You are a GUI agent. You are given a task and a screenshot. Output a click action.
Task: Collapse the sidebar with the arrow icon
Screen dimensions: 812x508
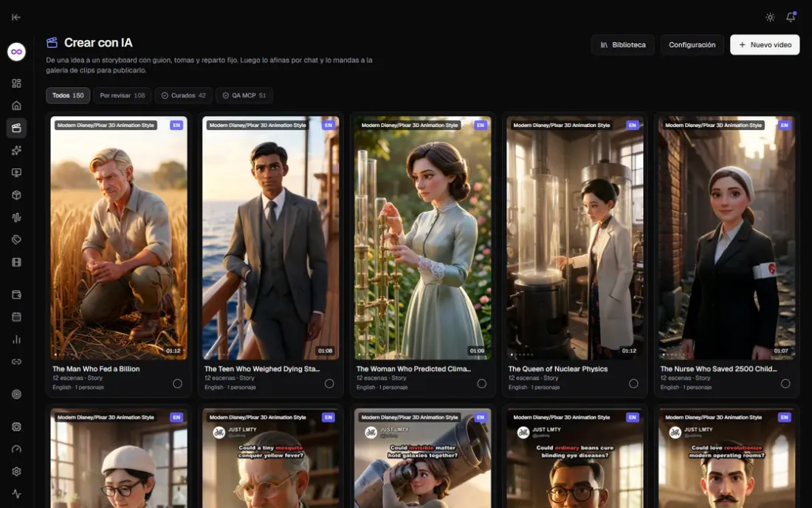coord(16,17)
